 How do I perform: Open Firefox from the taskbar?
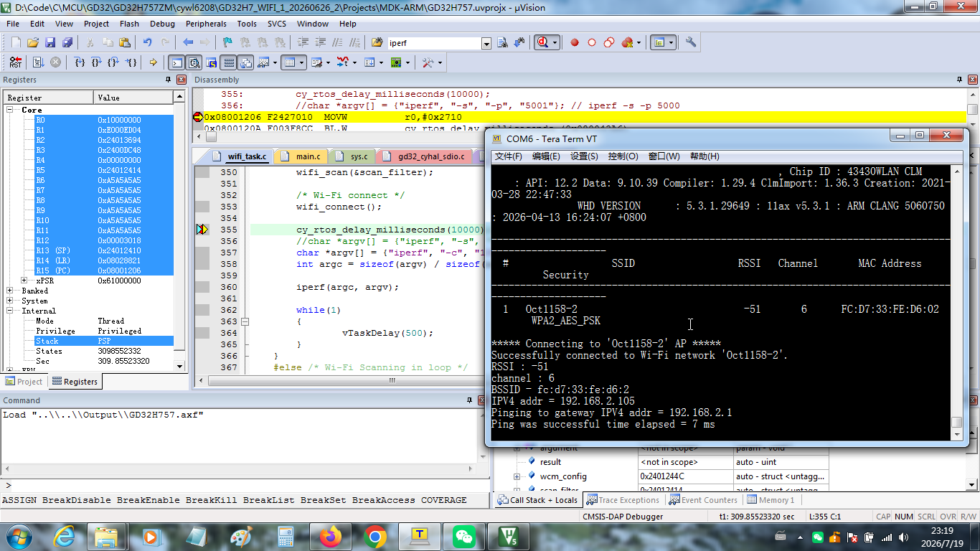pyautogui.click(x=331, y=536)
